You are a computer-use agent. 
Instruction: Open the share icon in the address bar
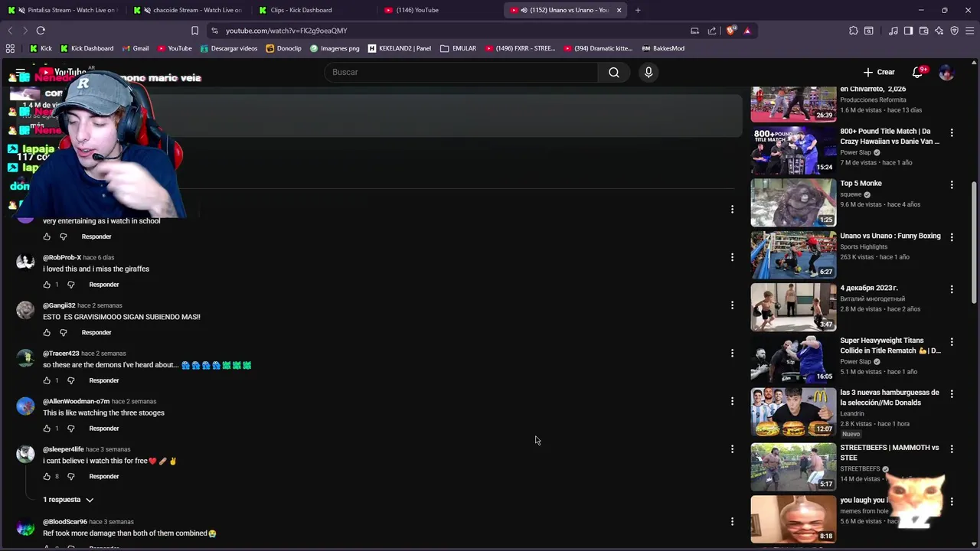coord(712,31)
